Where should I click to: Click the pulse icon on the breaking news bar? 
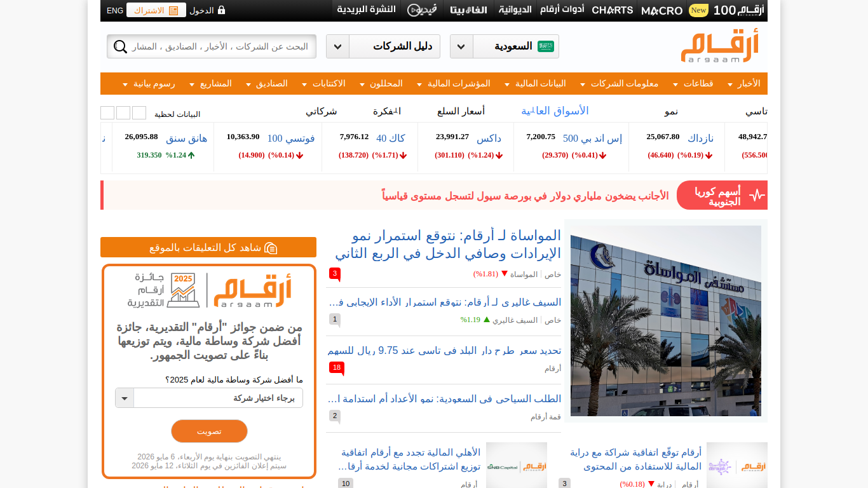(757, 195)
